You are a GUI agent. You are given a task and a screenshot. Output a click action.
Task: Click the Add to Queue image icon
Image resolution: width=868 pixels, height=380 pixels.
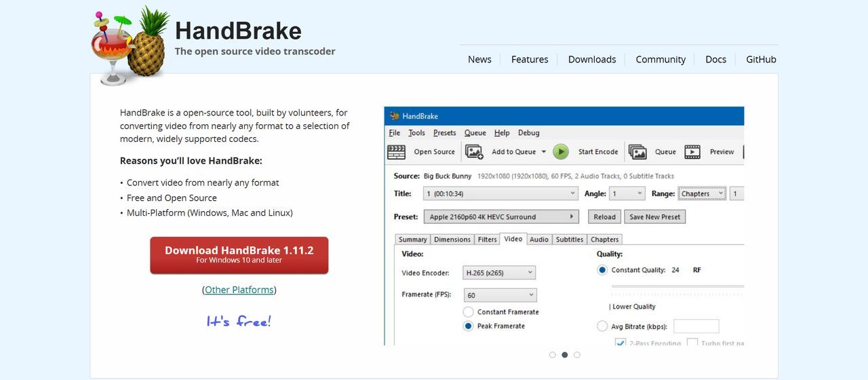pos(474,152)
